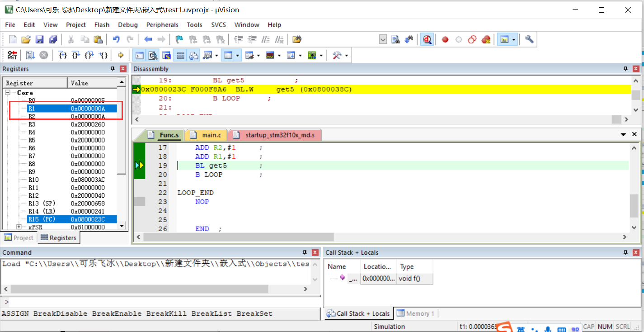Reset the CPU using the RST icon
This screenshot has height=332, width=644.
[x=12, y=55]
